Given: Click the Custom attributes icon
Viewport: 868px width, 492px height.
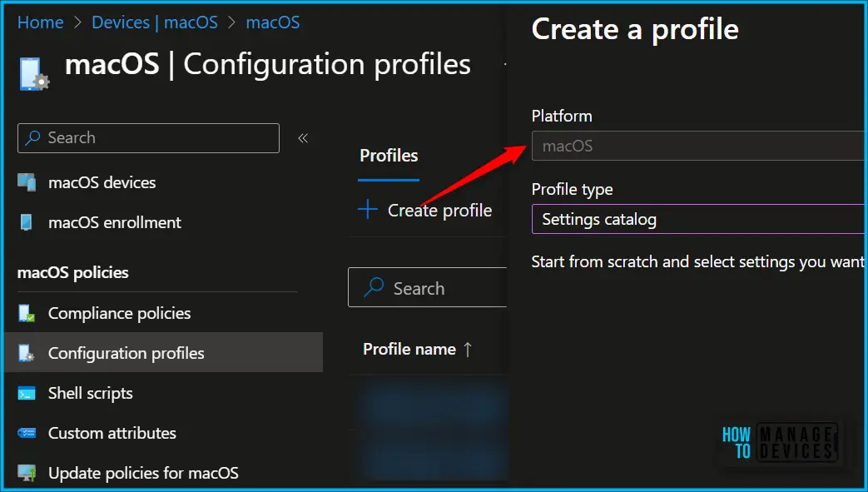Looking at the screenshot, I should click(x=27, y=433).
